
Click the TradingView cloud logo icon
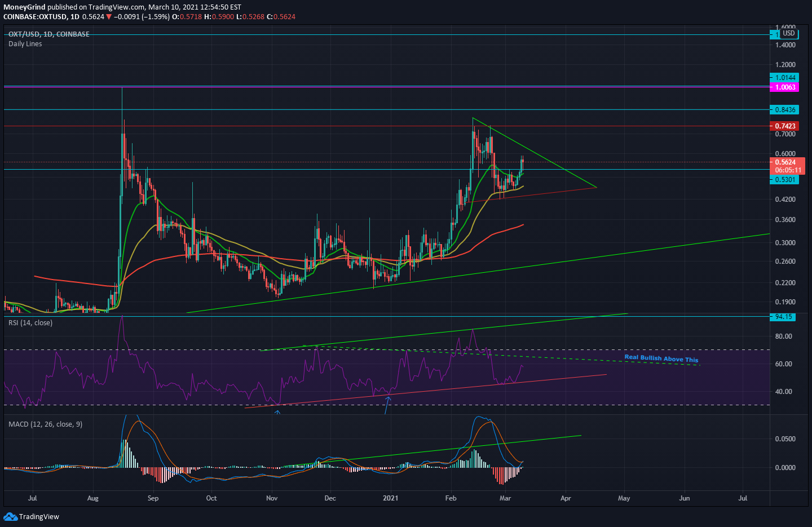[x=10, y=516]
